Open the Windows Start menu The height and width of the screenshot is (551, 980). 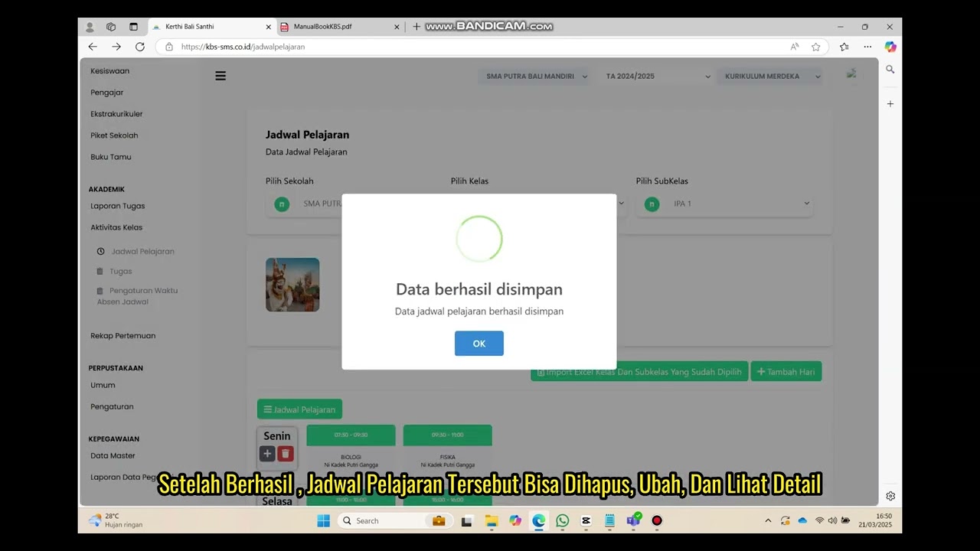(x=324, y=520)
